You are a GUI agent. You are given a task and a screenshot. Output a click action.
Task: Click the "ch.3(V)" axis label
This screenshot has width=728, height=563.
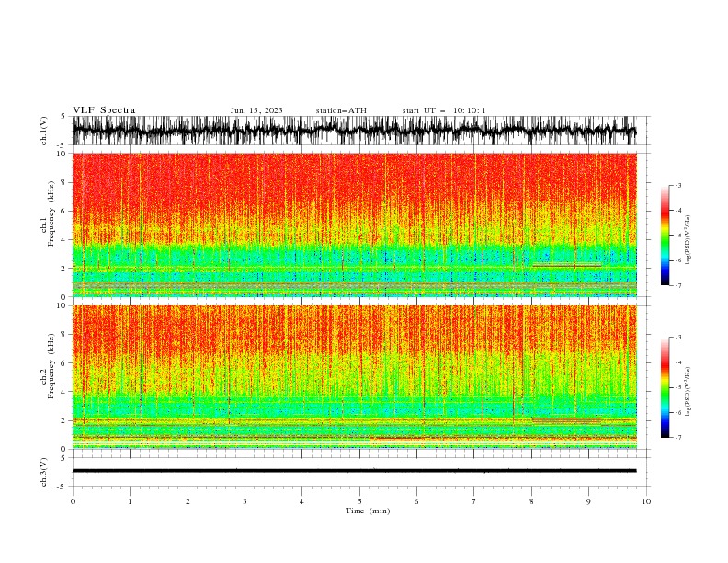pyautogui.click(x=44, y=473)
